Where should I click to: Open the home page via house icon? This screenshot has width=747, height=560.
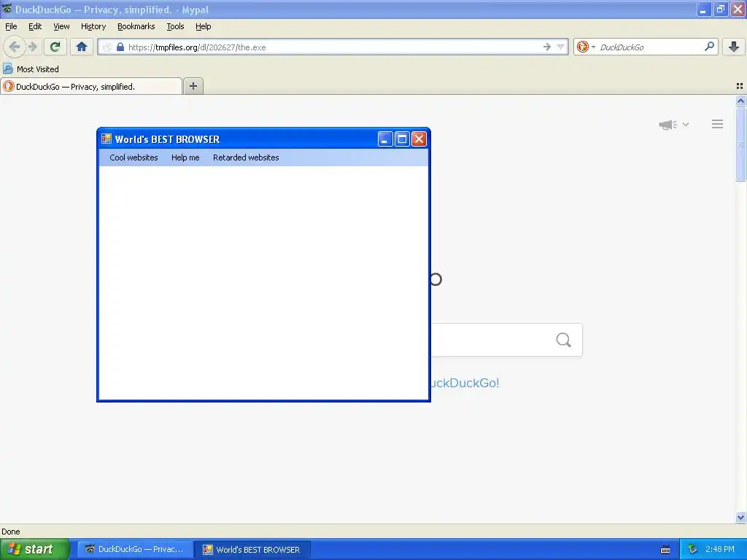[82, 47]
